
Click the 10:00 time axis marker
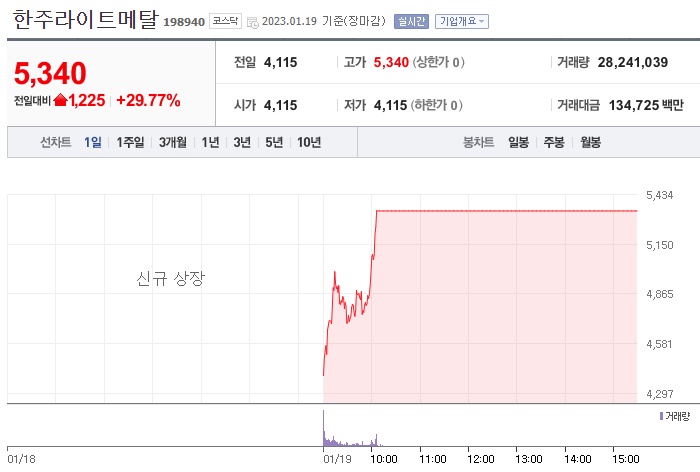383,459
